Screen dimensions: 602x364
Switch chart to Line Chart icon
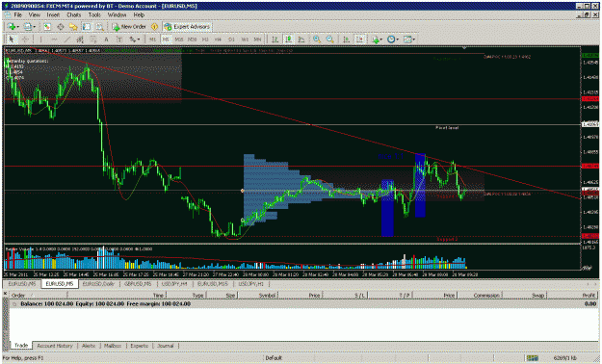click(301, 39)
